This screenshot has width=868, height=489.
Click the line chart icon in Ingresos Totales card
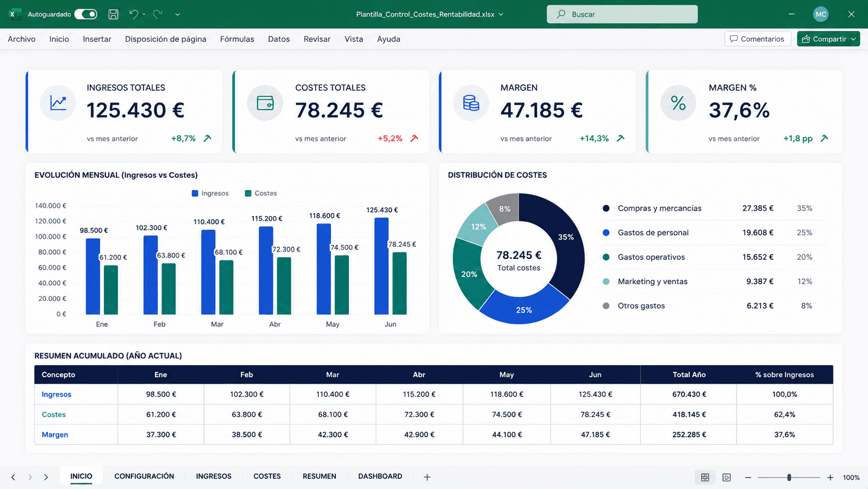pos(58,103)
